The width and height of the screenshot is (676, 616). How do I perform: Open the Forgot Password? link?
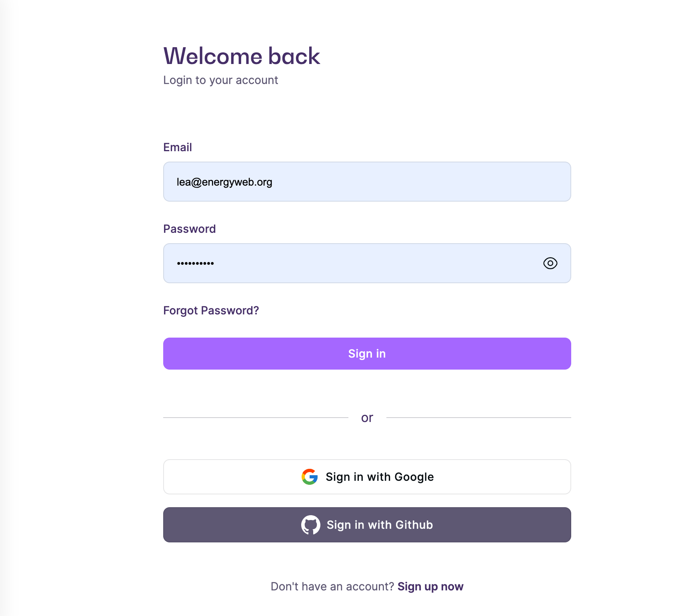tap(211, 310)
